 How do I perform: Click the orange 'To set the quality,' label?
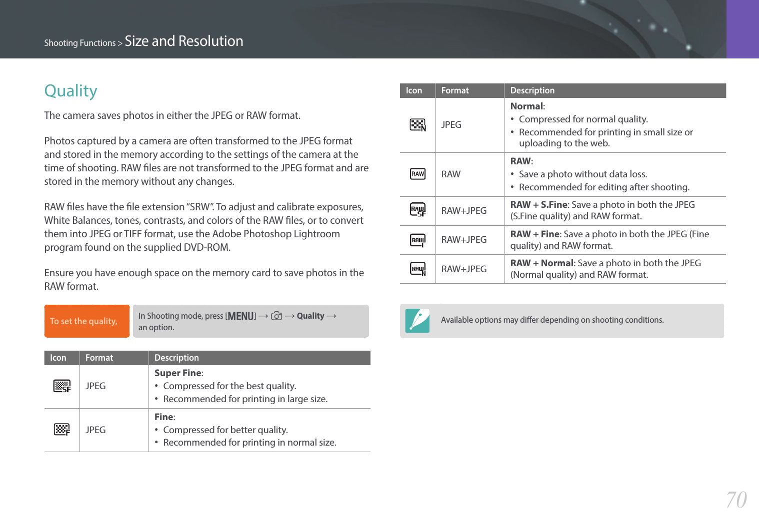tap(87, 321)
